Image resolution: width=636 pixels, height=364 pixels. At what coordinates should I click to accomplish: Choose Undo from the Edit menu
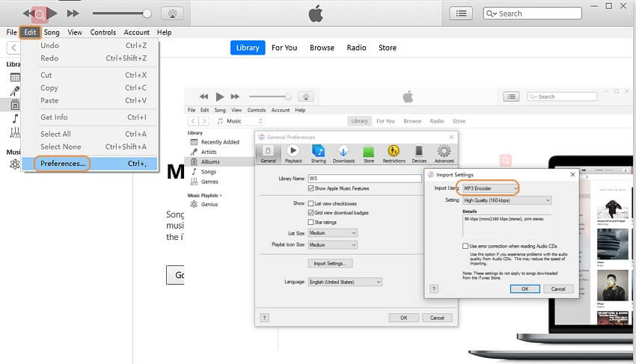pyautogui.click(x=90, y=46)
